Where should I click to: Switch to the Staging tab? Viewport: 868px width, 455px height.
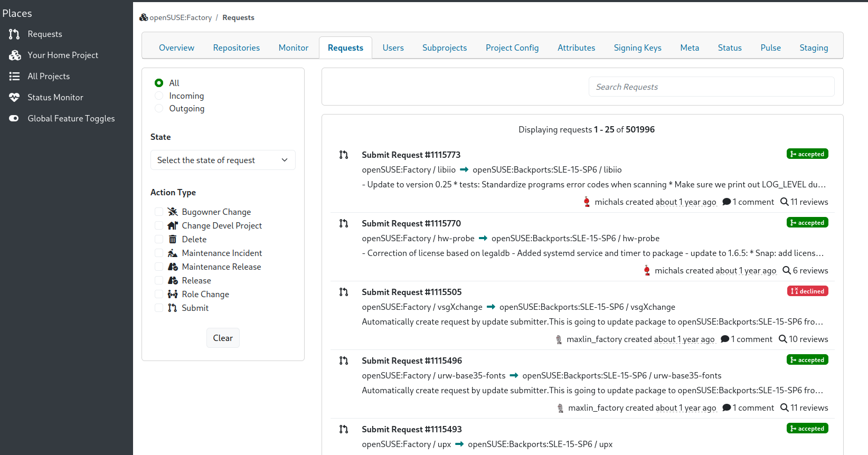(814, 48)
